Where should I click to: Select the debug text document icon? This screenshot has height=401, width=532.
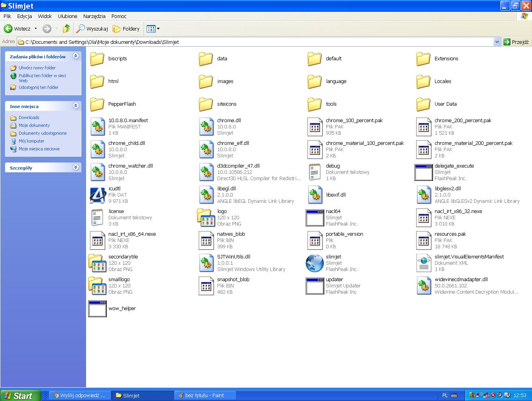click(315, 172)
